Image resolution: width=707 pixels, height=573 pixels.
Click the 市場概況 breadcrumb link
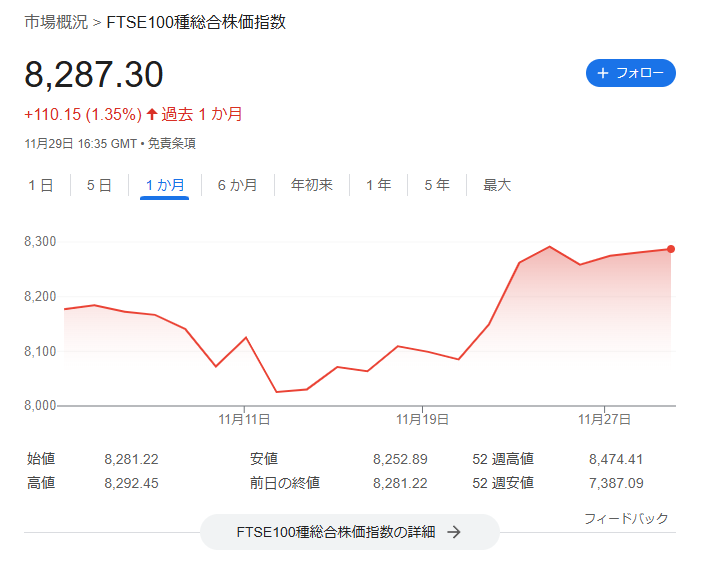(56, 22)
